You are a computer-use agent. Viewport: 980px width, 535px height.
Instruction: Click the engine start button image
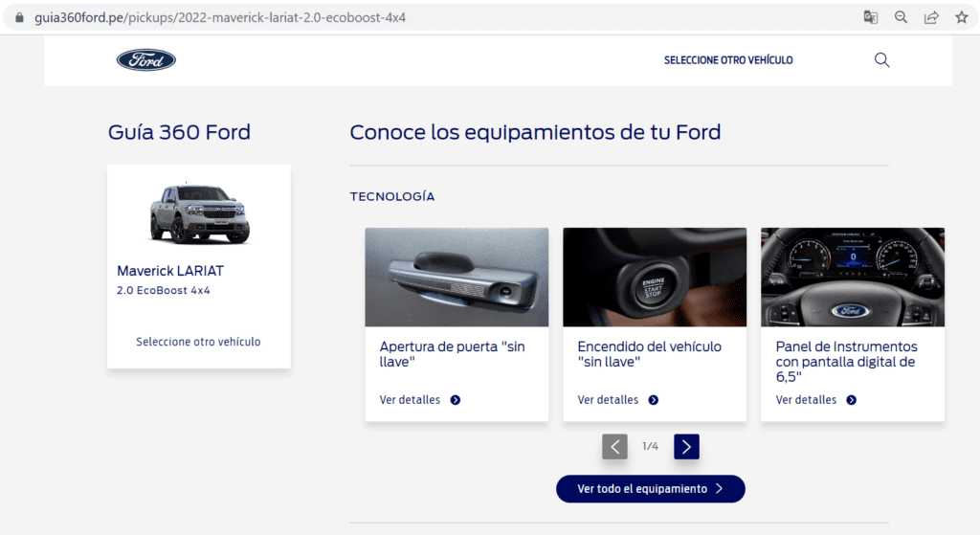coord(655,277)
